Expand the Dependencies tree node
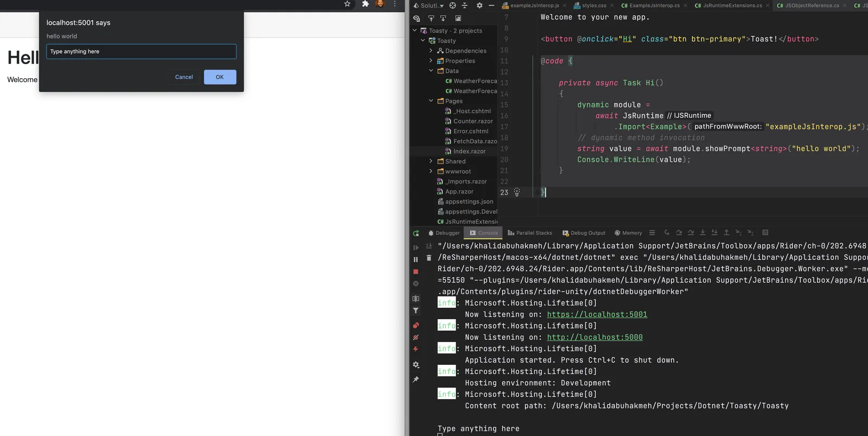Viewport: 868px width, 436px height. 431,51
